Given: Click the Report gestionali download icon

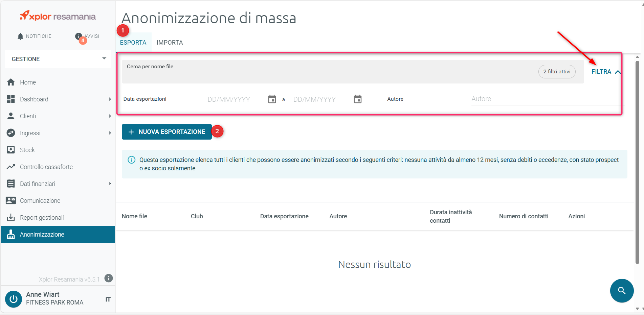Looking at the screenshot, I should click(11, 217).
